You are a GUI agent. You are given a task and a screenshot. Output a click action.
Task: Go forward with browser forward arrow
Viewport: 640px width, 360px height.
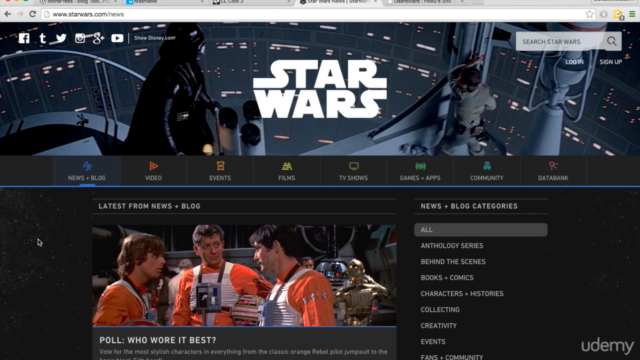click(20, 14)
